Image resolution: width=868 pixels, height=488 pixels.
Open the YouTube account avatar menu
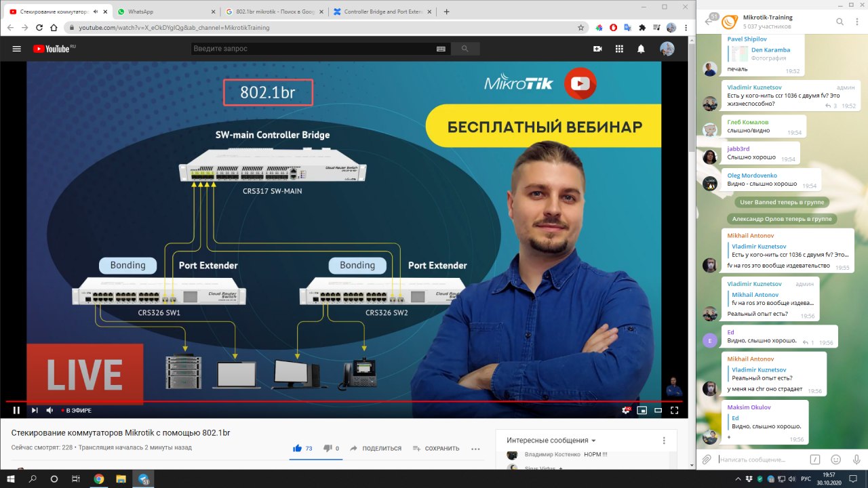pyautogui.click(x=667, y=49)
